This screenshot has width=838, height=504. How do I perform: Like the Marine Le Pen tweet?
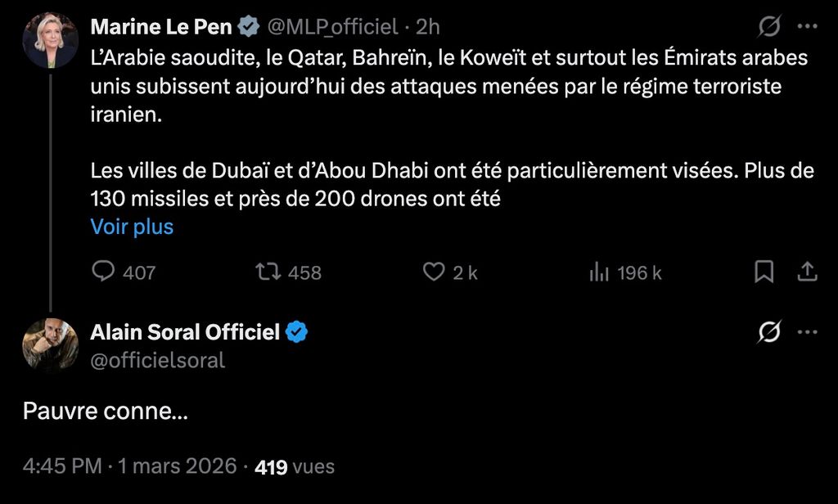point(433,272)
